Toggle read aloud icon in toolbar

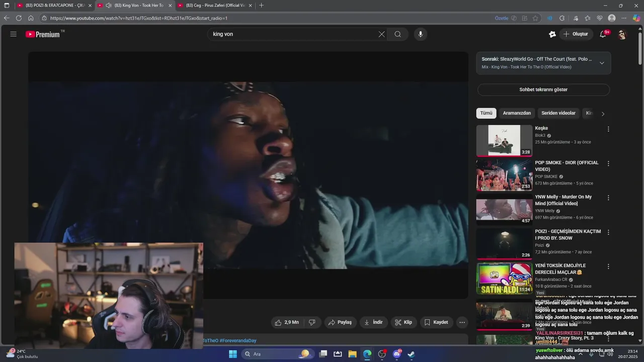(x=549, y=18)
